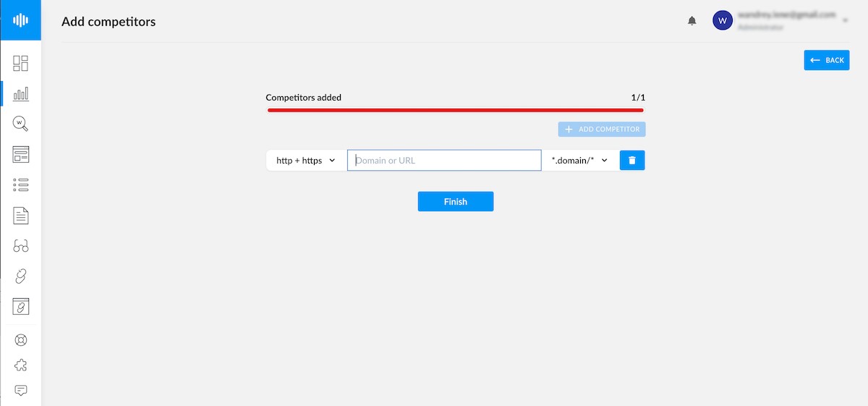Screen dimensions: 868x406
Task: Expand the account menu arrow
Action: (x=845, y=20)
